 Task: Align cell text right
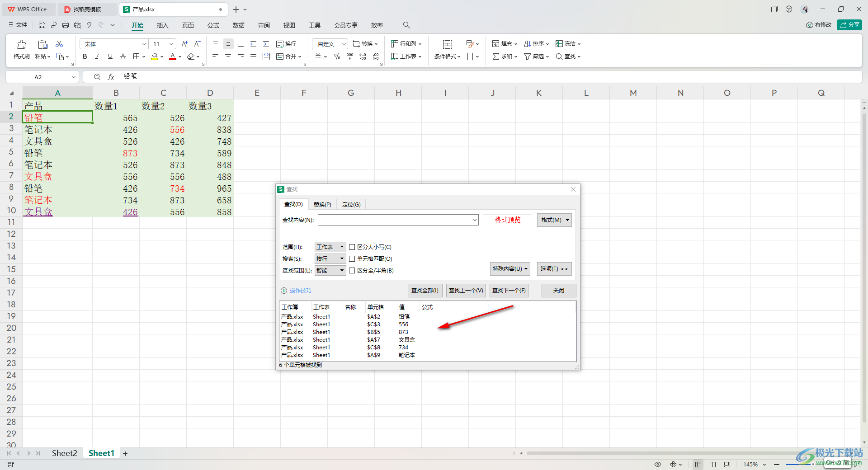click(x=241, y=56)
